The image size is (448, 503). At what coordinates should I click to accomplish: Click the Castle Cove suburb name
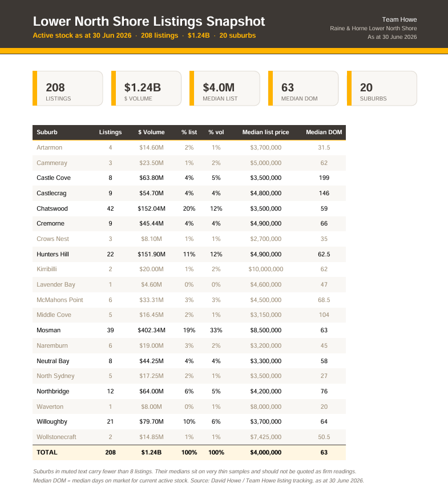(x=54, y=178)
